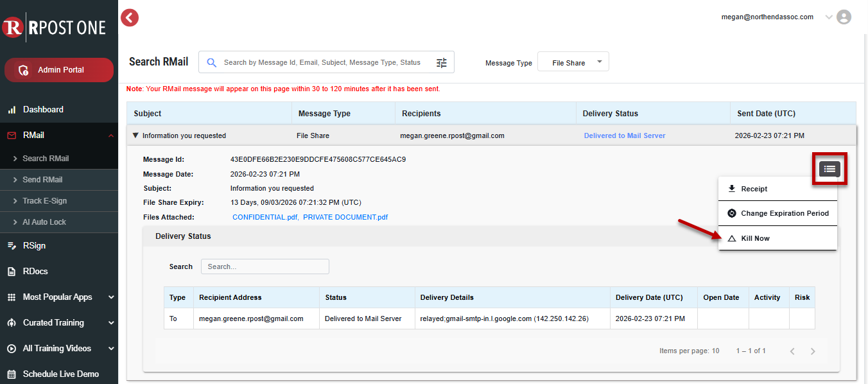
Task: Go to the next results page arrow
Action: coord(813,351)
